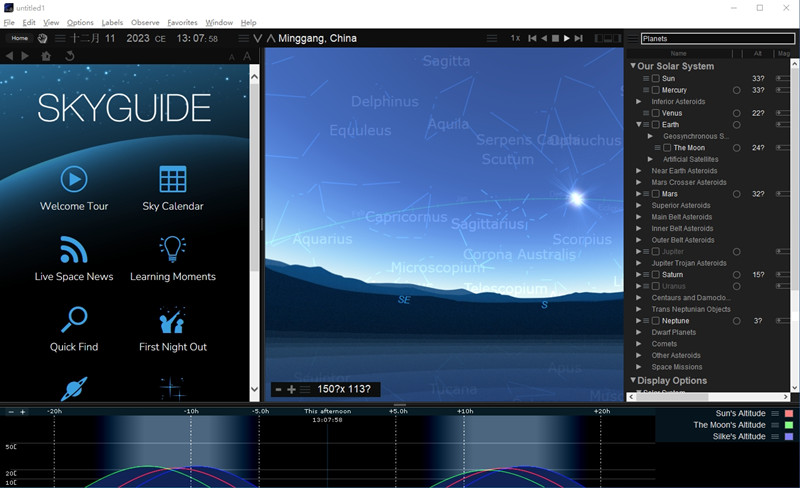Jump time backward one step
The height and width of the screenshot is (488, 800).
532,38
